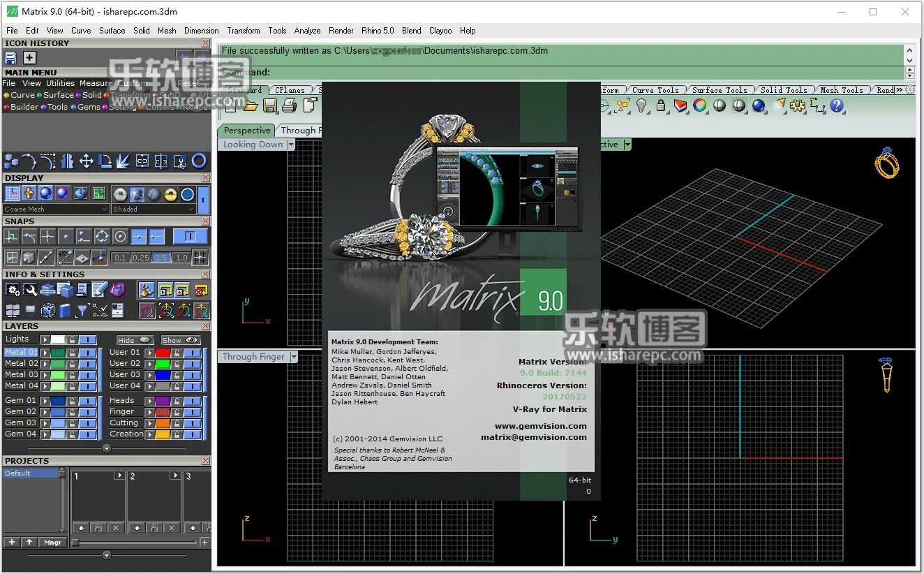The width and height of the screenshot is (924, 574).
Task: Toggle lock on the Metal 01 layer
Action: (x=73, y=353)
